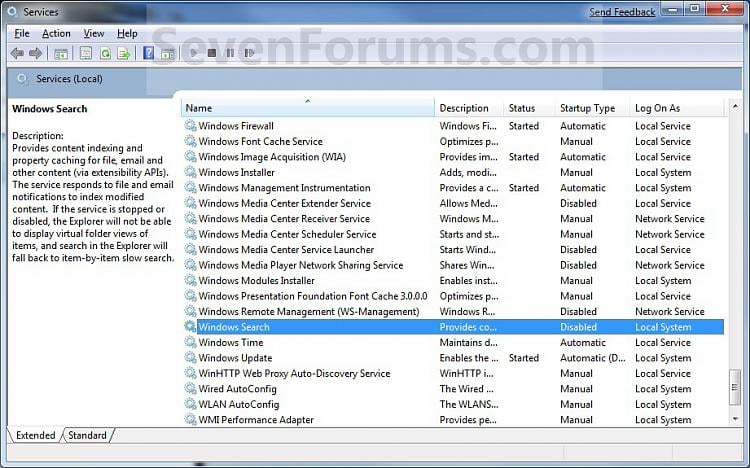Sort by the Startup Type column header
This screenshot has height=468, width=750.
(x=592, y=108)
